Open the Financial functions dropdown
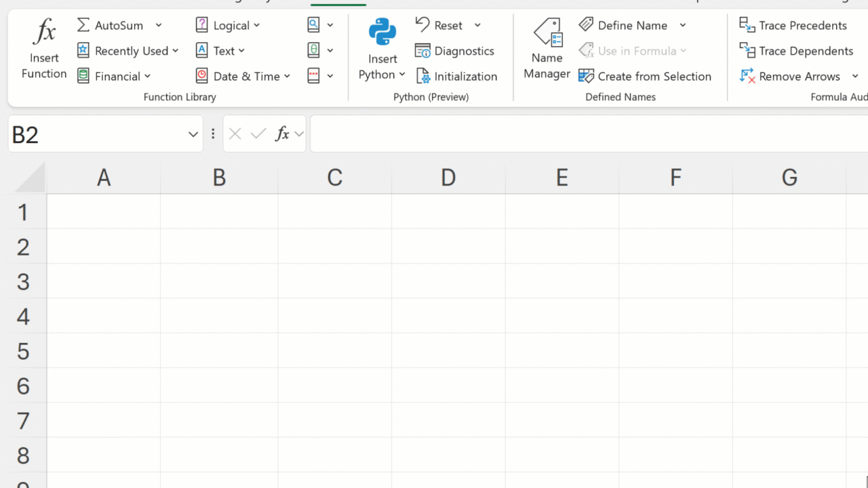The height and width of the screenshot is (488, 868). tap(114, 77)
